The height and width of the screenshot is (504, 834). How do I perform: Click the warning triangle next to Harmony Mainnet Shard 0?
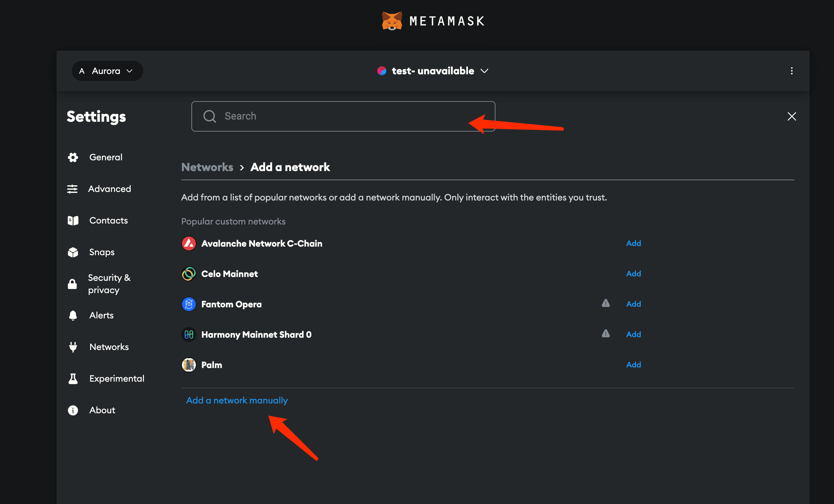point(605,335)
